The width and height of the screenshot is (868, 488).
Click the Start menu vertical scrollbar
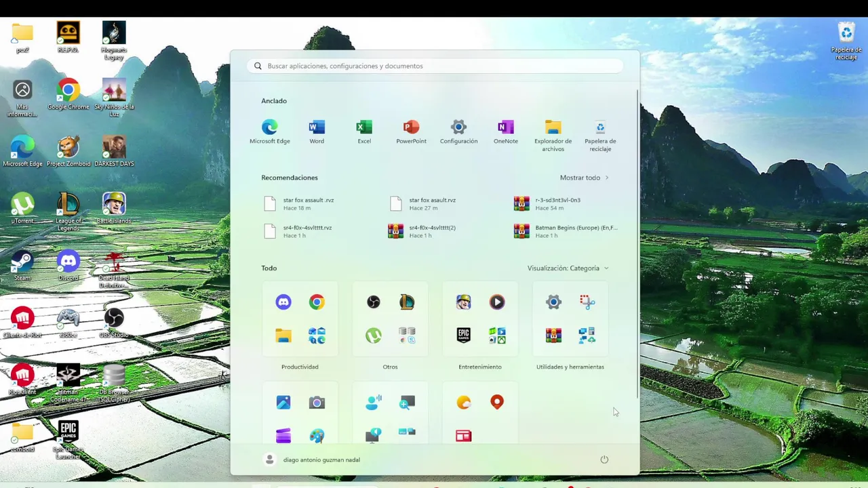click(637, 244)
